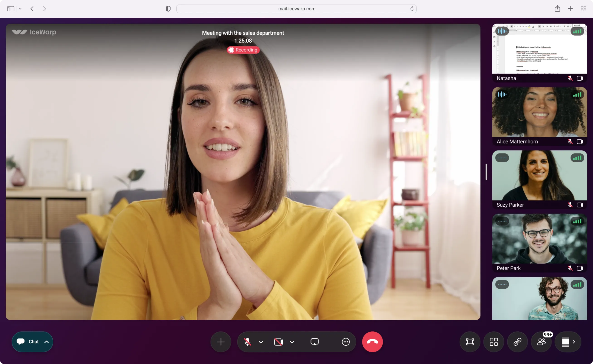593x364 pixels.
Task: Open the share screen option
Action: click(x=315, y=342)
